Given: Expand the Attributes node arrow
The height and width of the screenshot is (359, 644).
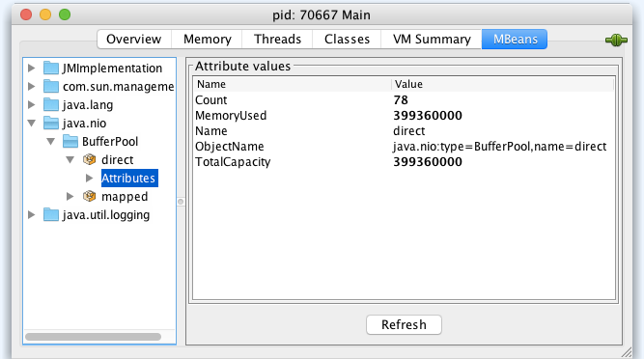Looking at the screenshot, I should (89, 179).
